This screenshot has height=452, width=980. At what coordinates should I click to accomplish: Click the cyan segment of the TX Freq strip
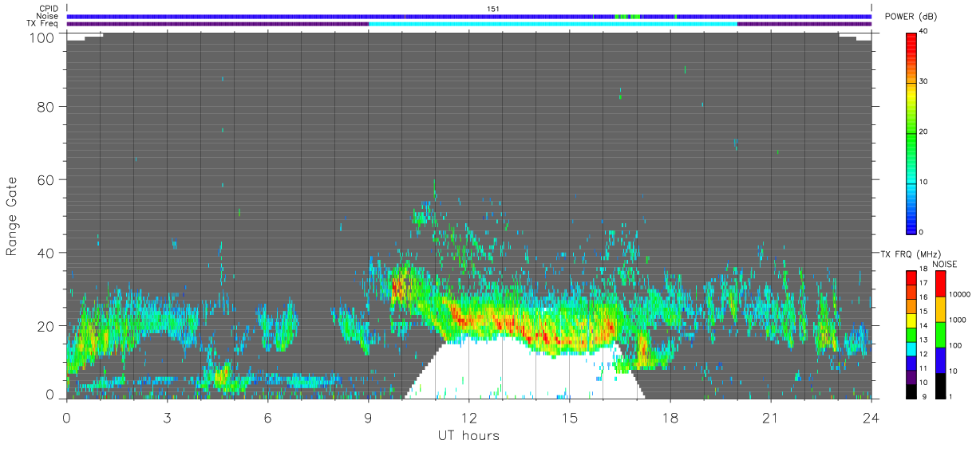[x=553, y=24]
